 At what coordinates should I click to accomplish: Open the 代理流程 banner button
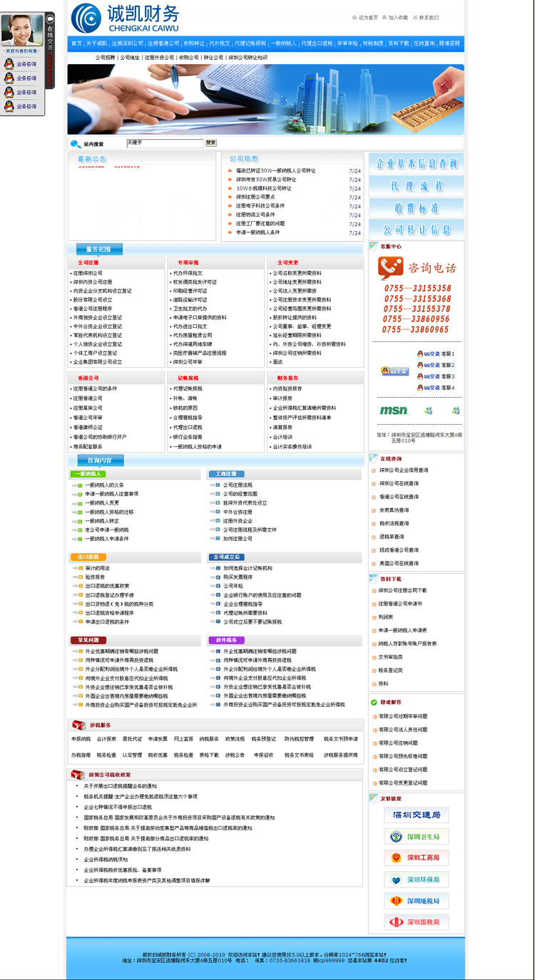(417, 186)
